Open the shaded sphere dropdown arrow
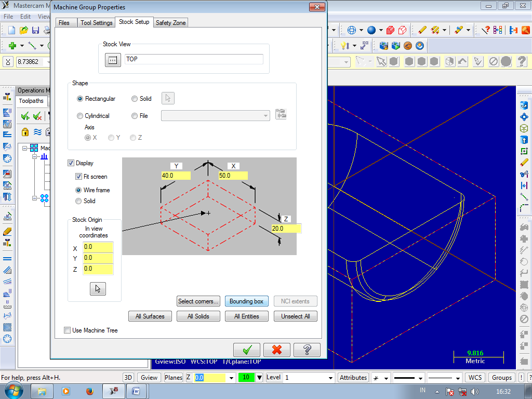Screen dimensions: 532x399 [381, 30]
